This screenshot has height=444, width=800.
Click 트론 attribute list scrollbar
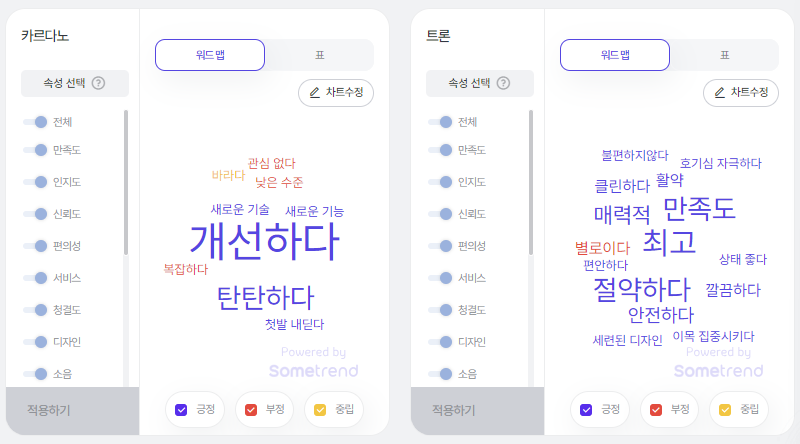(531, 182)
